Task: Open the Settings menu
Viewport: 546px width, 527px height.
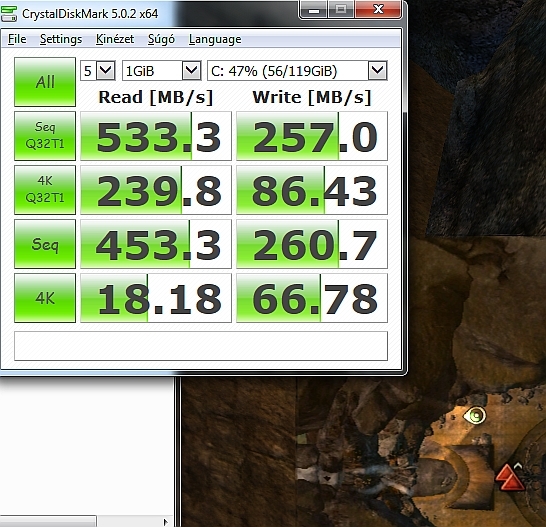Action: pos(61,39)
